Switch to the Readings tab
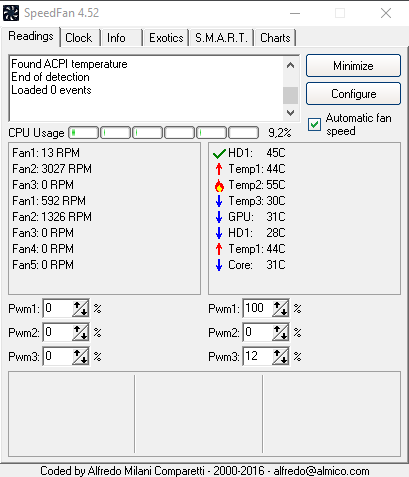The height and width of the screenshot is (477, 409). pyautogui.click(x=31, y=36)
